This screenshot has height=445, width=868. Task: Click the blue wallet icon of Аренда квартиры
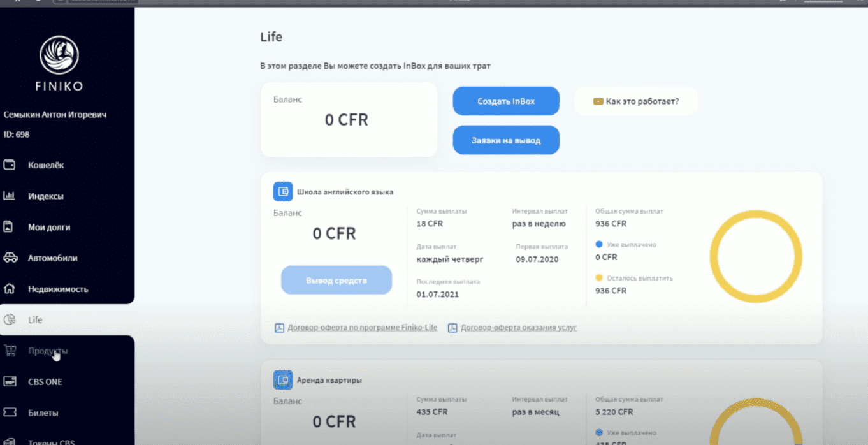click(283, 380)
